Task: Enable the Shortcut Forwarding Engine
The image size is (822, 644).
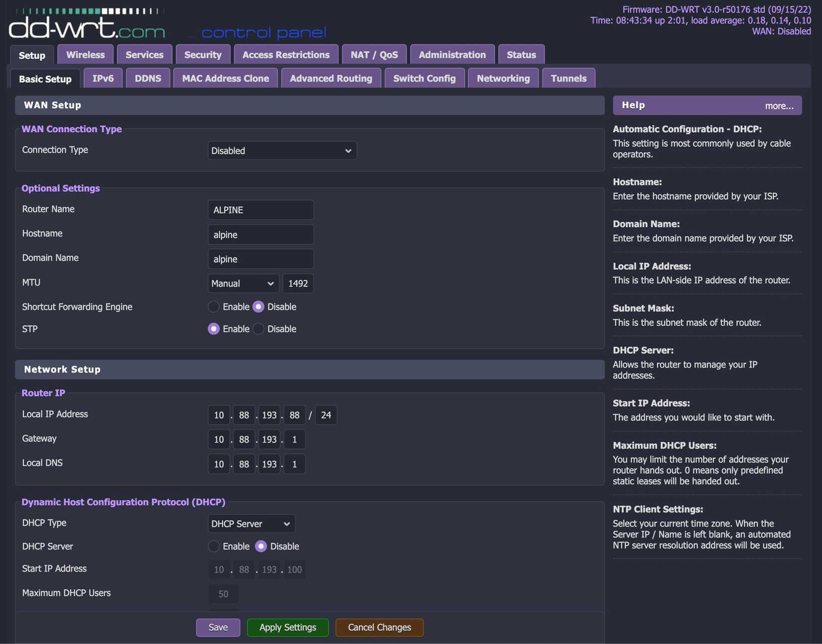Action: (x=213, y=307)
